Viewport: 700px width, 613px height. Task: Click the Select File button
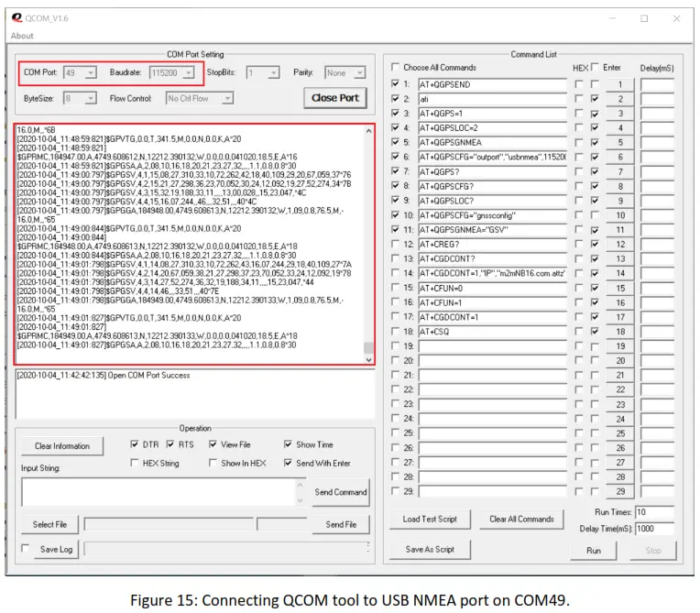pyautogui.click(x=49, y=525)
